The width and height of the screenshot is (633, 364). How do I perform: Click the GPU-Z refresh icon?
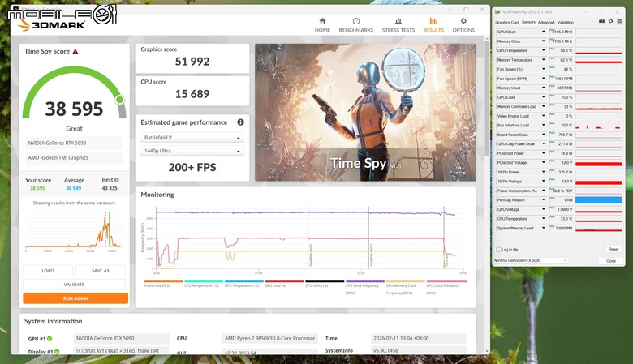coord(610,22)
